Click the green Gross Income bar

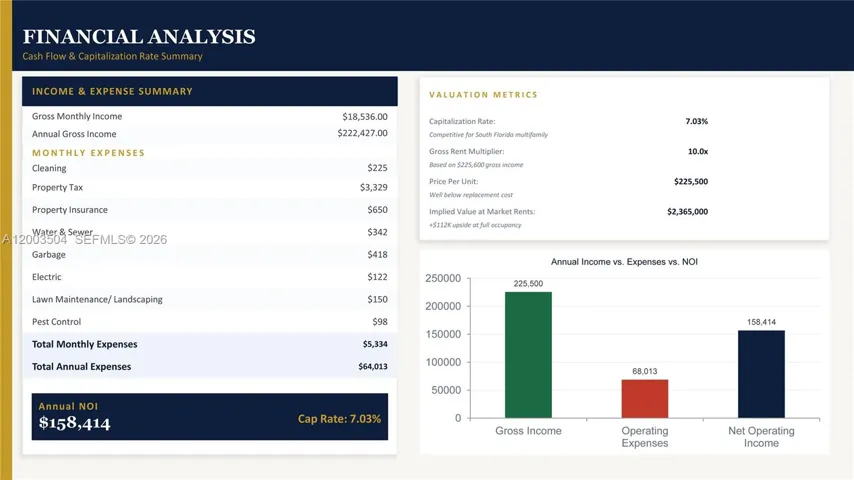point(528,355)
